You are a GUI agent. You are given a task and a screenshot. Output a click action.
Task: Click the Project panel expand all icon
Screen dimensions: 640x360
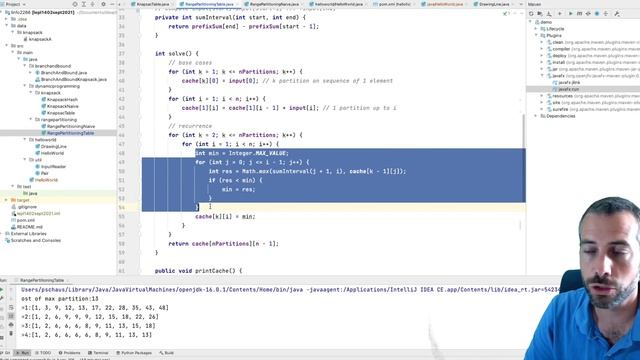click(84, 4)
